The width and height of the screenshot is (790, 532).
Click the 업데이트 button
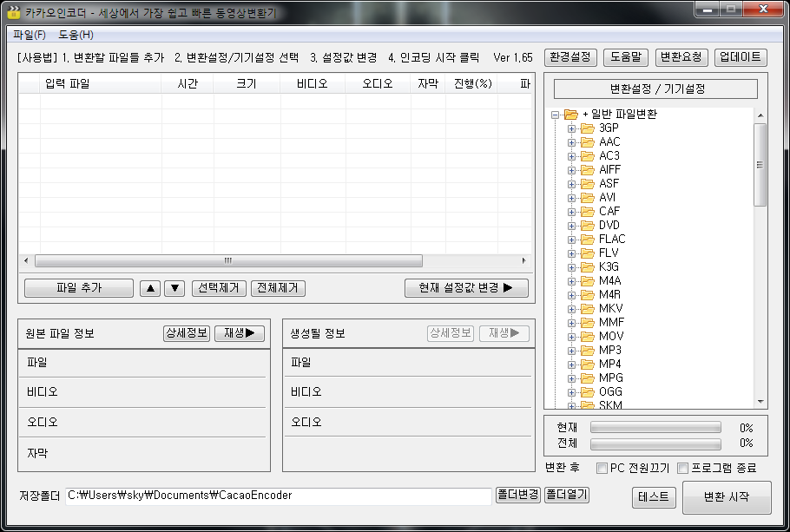click(741, 57)
